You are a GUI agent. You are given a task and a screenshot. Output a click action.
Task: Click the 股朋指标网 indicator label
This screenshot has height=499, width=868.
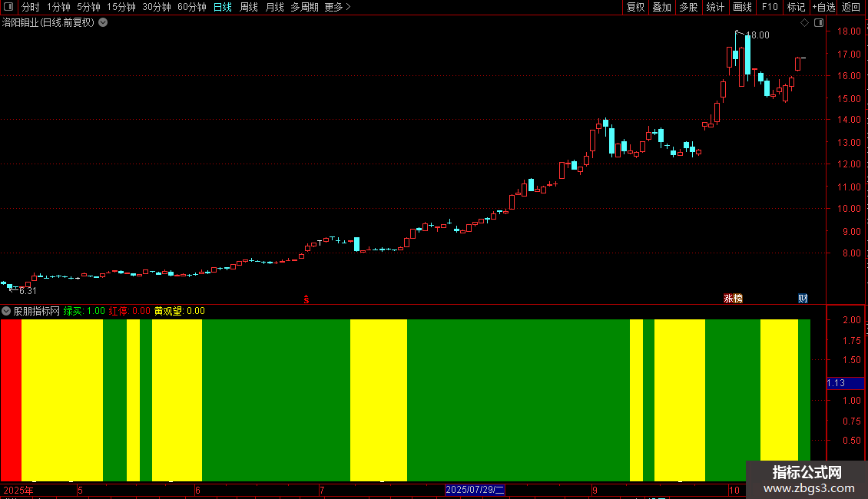[x=37, y=311]
